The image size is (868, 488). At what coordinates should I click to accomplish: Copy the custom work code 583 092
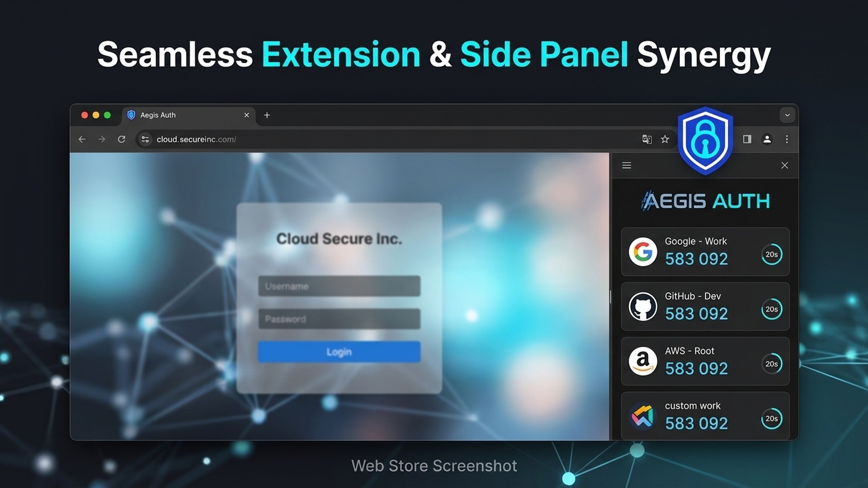coord(696,423)
